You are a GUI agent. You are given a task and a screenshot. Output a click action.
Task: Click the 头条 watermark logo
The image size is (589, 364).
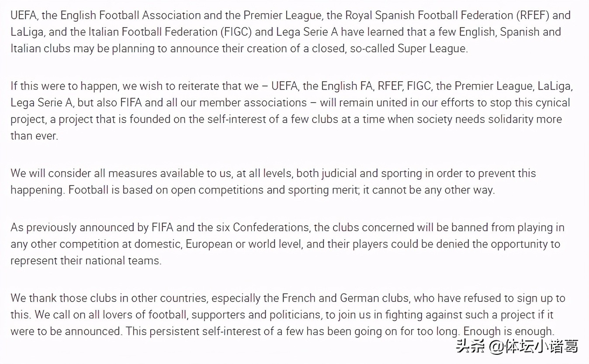point(470,347)
